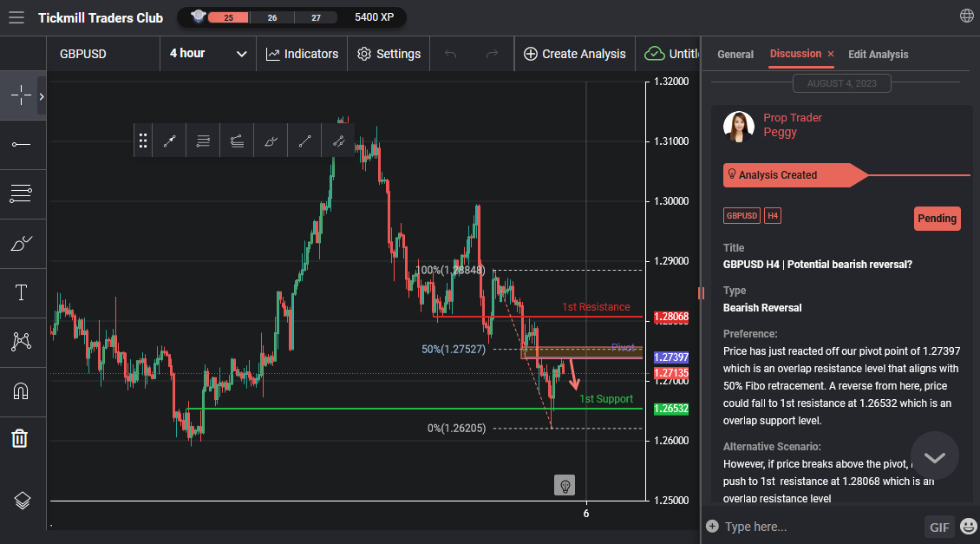Click the H4 timeframe tag
The width and height of the screenshot is (980, 544).
point(773,216)
